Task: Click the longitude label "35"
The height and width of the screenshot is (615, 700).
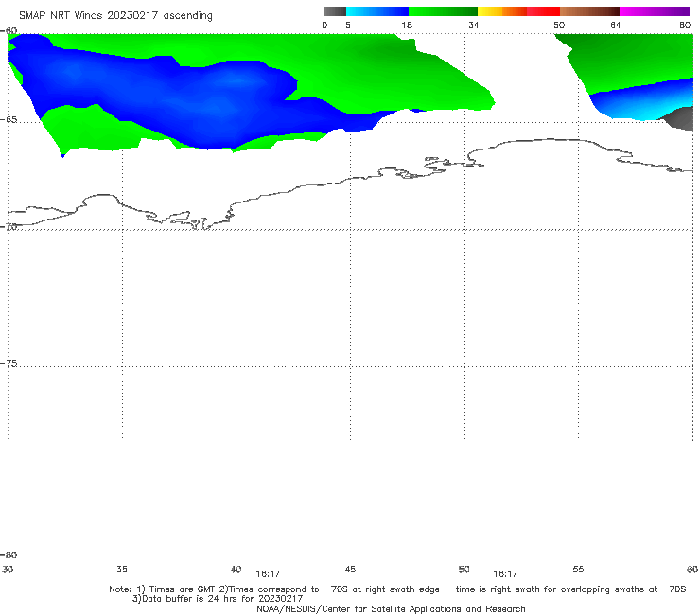Action: 122,569
